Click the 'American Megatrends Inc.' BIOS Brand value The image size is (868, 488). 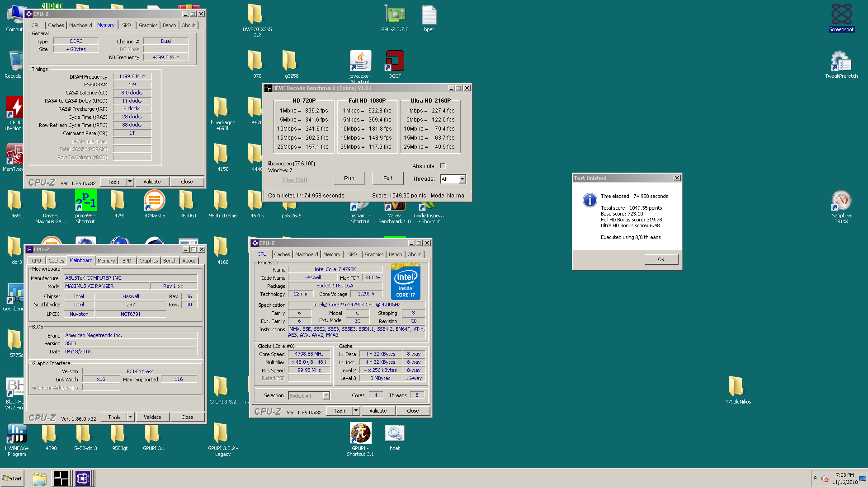coord(130,335)
